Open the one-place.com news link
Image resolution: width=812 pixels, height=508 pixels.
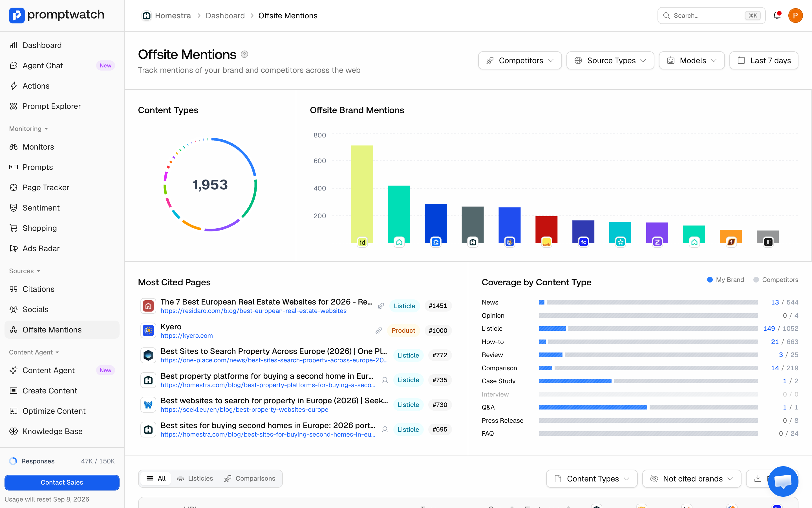click(274, 360)
